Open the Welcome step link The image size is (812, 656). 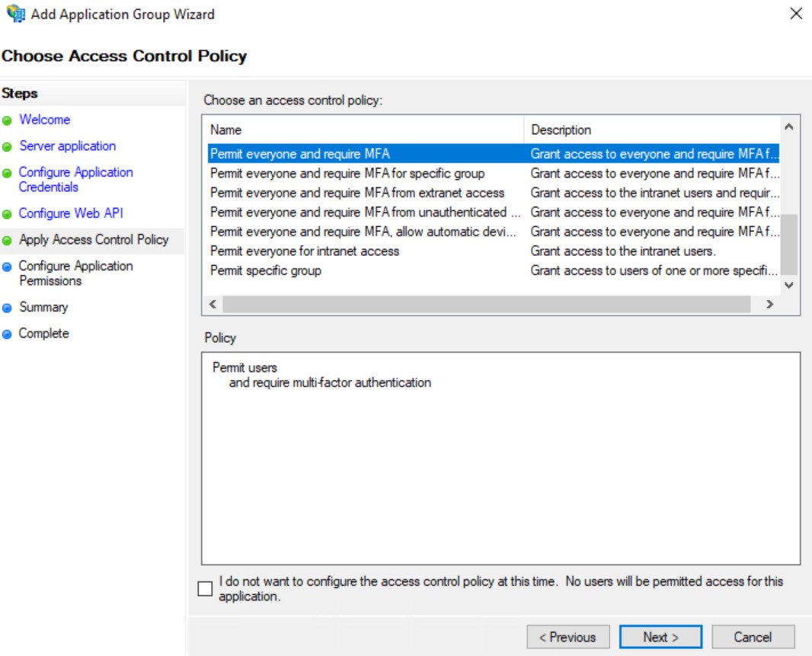tap(44, 120)
